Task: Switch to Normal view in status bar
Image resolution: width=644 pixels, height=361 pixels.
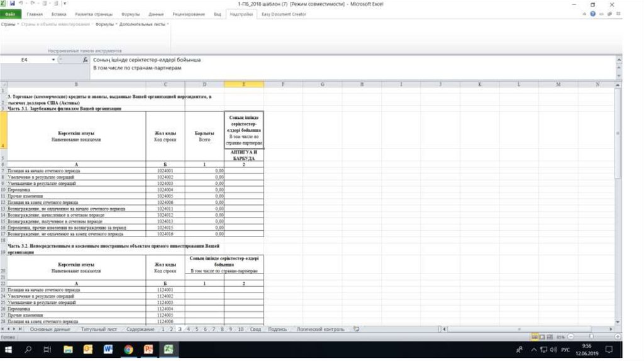Action: pos(534,337)
